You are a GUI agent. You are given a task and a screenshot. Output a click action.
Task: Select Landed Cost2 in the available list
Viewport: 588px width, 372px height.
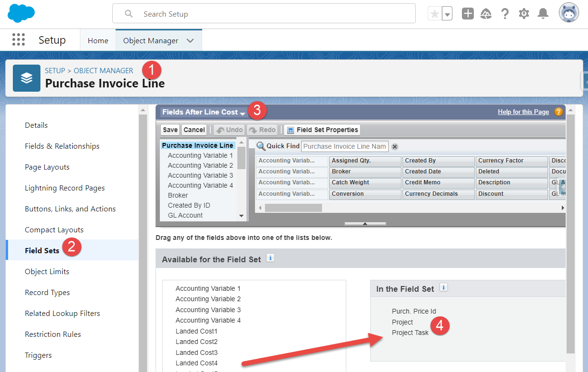[196, 342]
